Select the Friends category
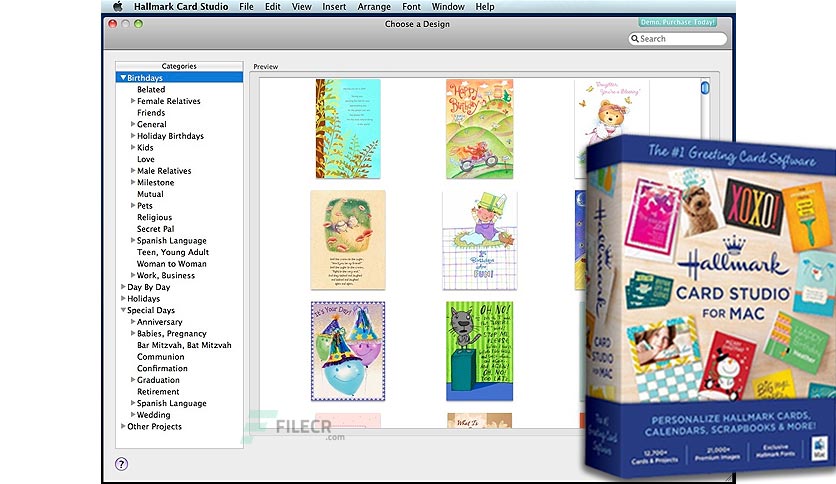 tap(151, 112)
